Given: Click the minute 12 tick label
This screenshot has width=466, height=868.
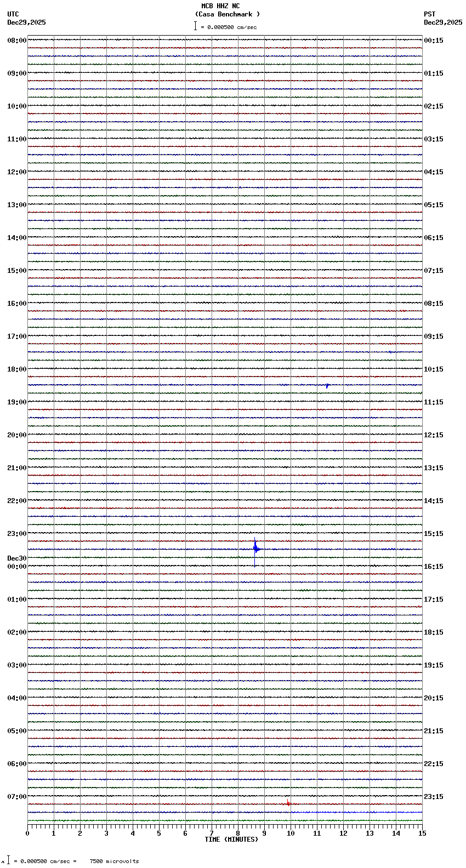Looking at the screenshot, I should coord(343,833).
